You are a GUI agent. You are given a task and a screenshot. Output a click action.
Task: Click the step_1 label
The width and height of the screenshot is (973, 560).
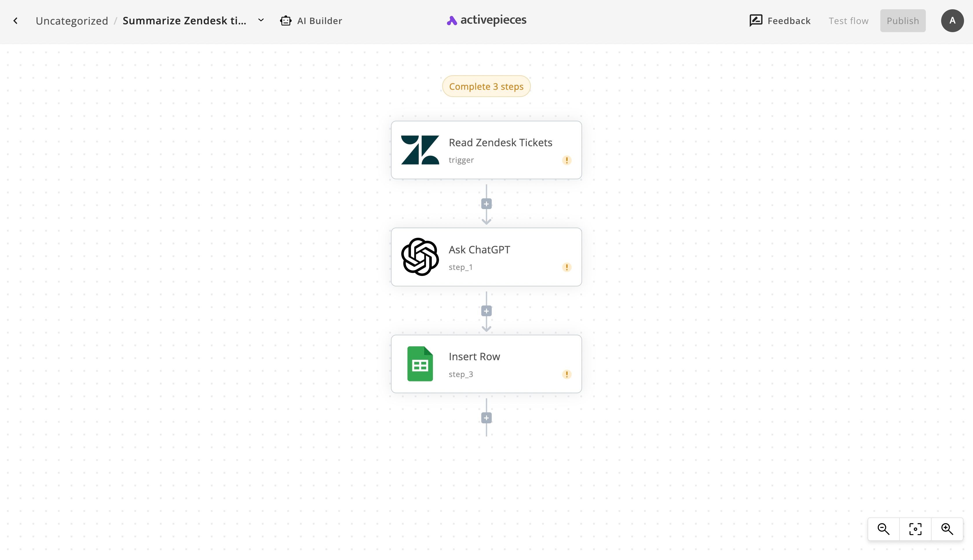[x=461, y=267]
